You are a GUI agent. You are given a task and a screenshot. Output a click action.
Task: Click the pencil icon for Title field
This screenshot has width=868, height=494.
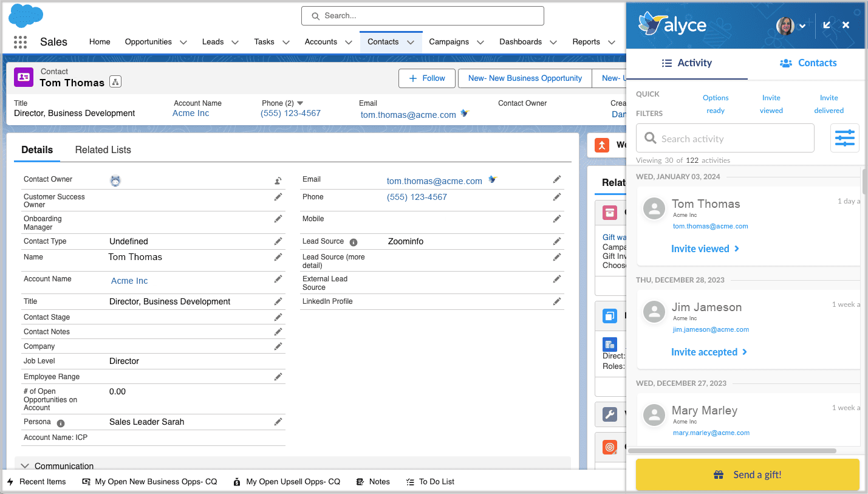(278, 301)
